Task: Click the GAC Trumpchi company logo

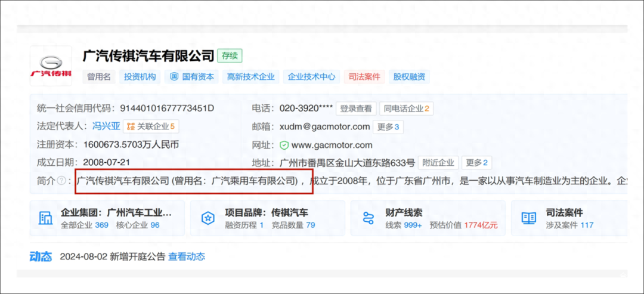Action: point(51,66)
